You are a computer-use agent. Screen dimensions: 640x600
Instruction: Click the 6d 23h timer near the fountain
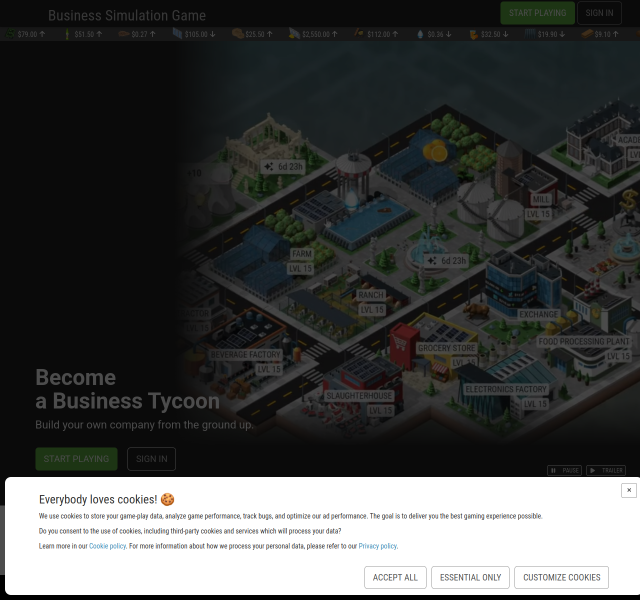(447, 260)
